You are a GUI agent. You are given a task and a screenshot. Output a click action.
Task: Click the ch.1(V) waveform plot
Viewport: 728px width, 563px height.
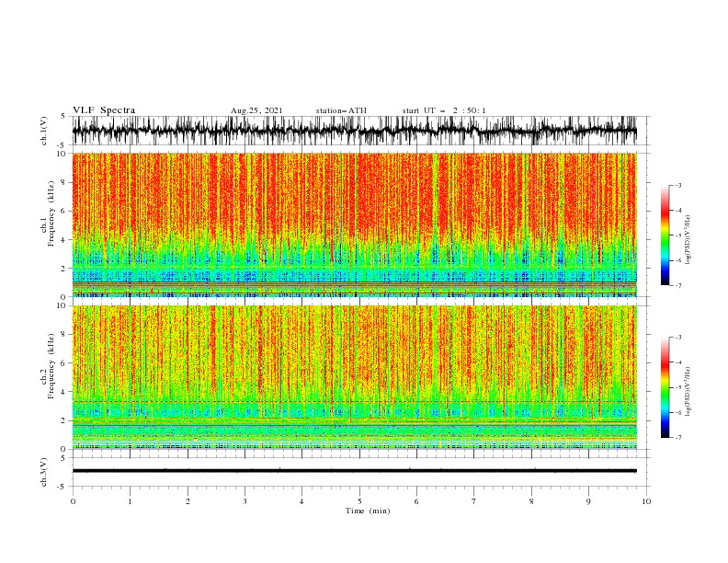tap(355, 131)
